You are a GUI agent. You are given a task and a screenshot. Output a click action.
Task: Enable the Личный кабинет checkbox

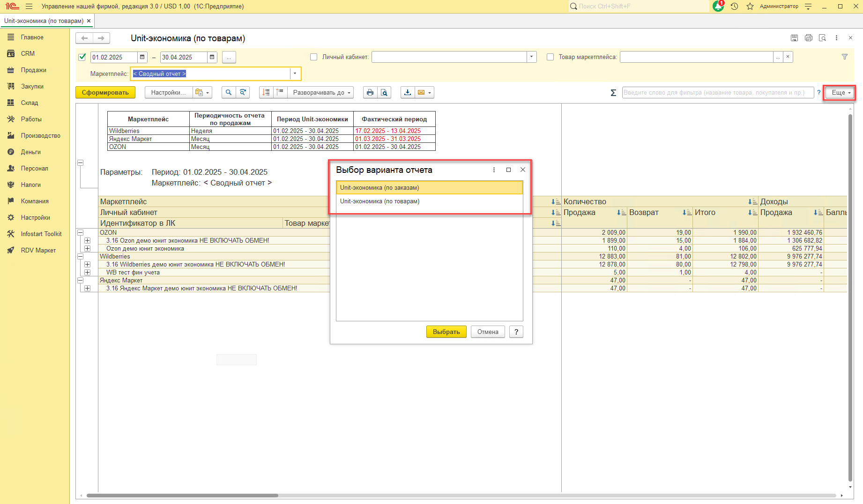coord(314,57)
